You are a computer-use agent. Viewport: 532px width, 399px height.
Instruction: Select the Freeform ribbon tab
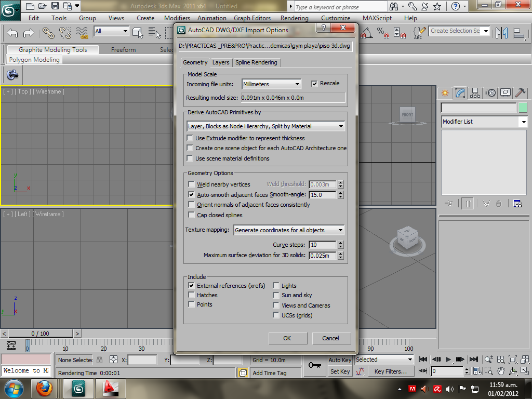pos(123,49)
